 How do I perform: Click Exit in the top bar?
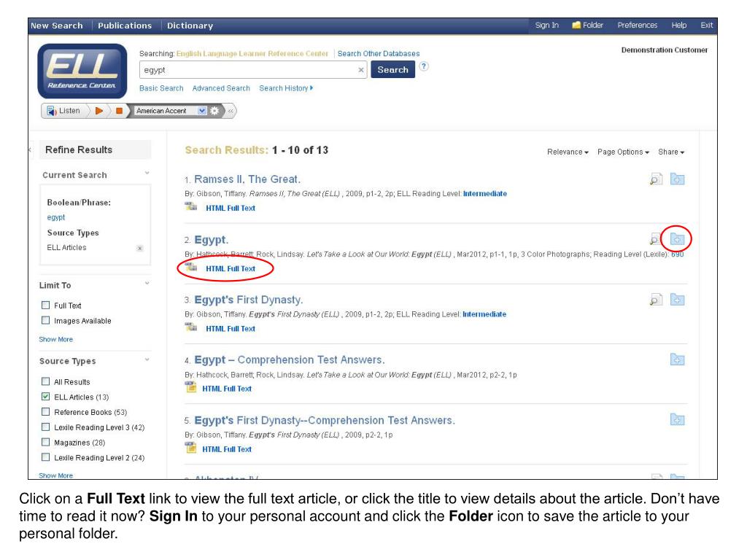pos(706,26)
